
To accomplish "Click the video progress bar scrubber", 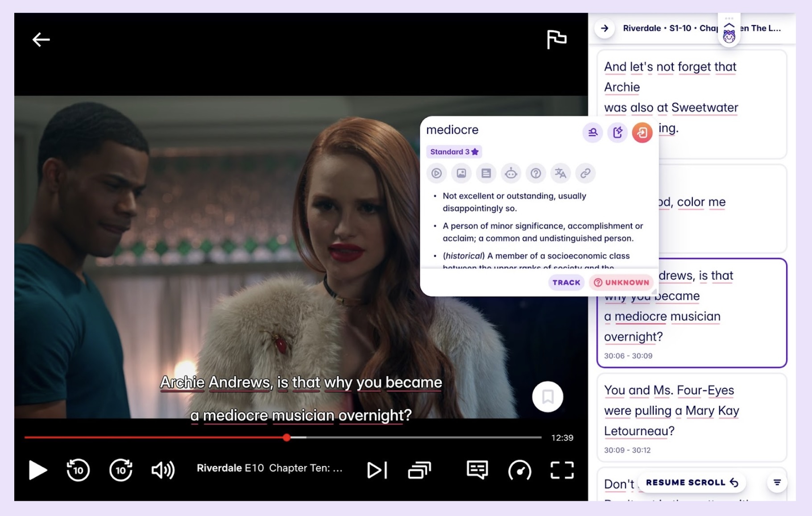I will 286,437.
